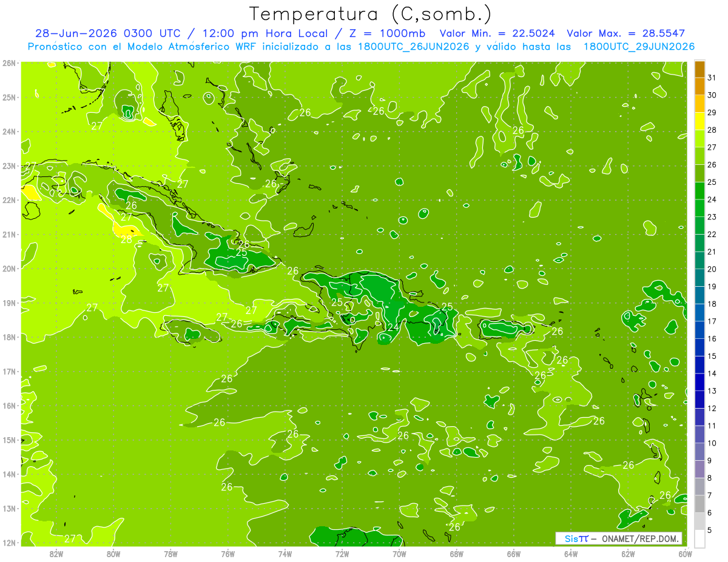Viewport: 728px width, 562px height.
Task: Click the '74W' longitude axis label
Action: [x=285, y=553]
